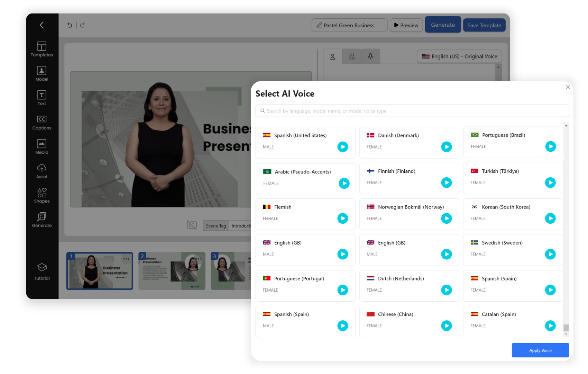588x374 pixels.
Task: Undo the last action
Action: point(70,25)
